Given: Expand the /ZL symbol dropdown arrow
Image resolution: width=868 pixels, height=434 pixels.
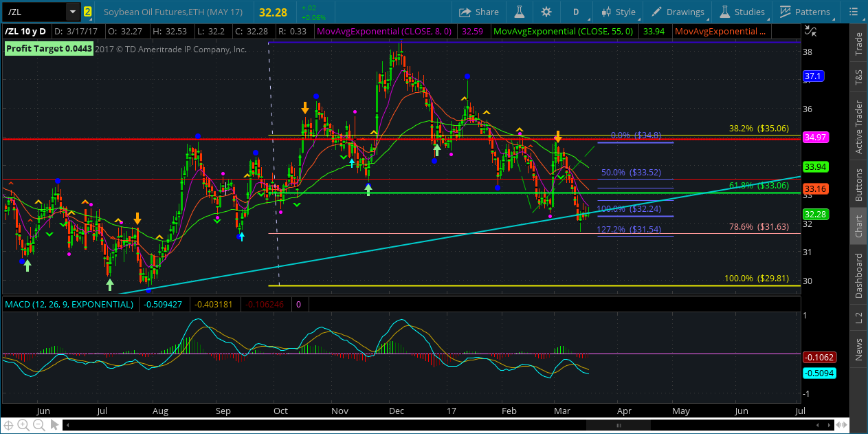Looking at the screenshot, I should [72, 12].
